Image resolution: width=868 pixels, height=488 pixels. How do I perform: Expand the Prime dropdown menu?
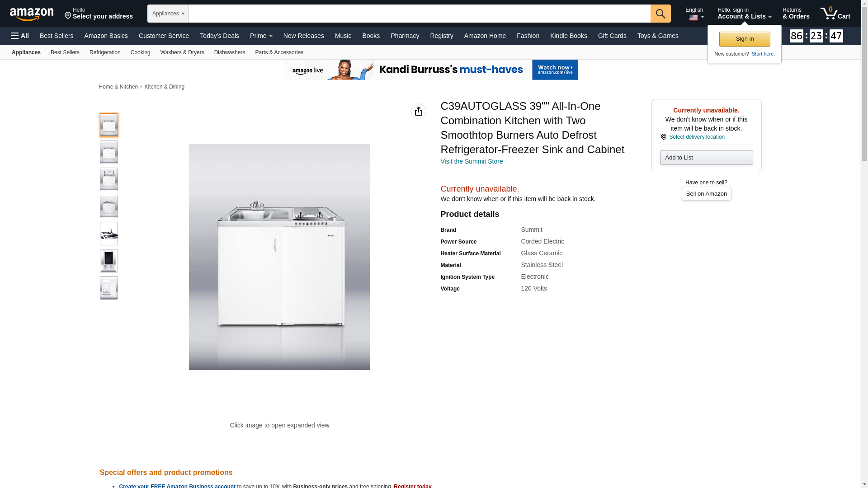[261, 36]
